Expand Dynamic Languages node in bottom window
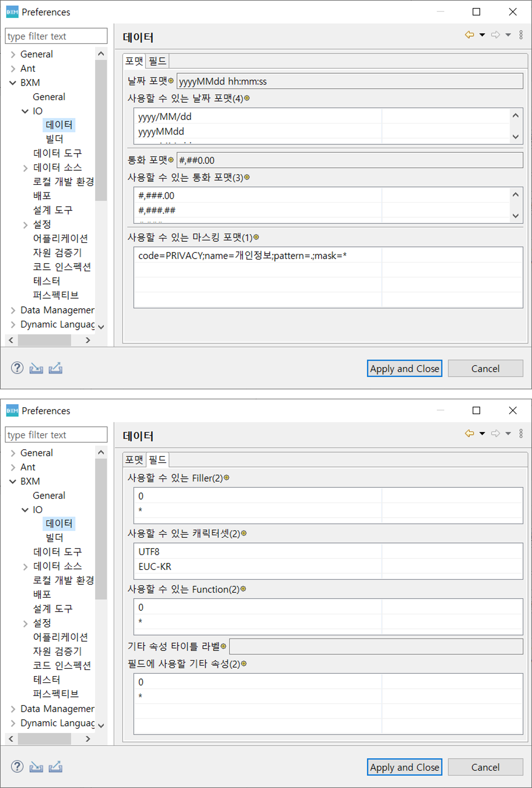532x788 pixels. (13, 723)
